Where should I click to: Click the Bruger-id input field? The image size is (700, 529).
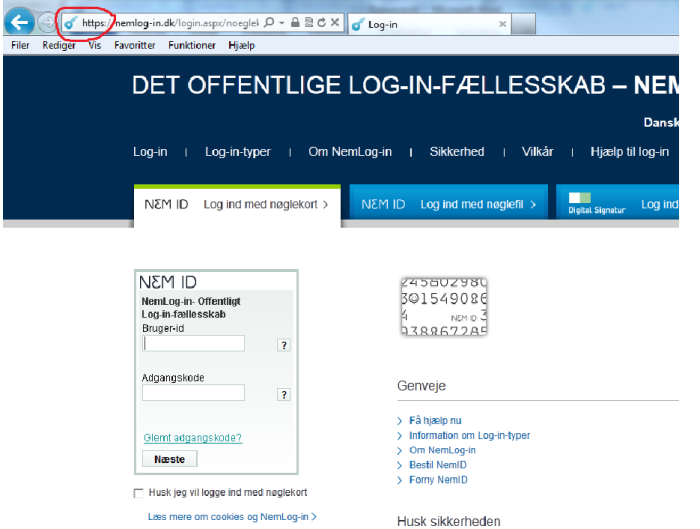click(x=193, y=343)
